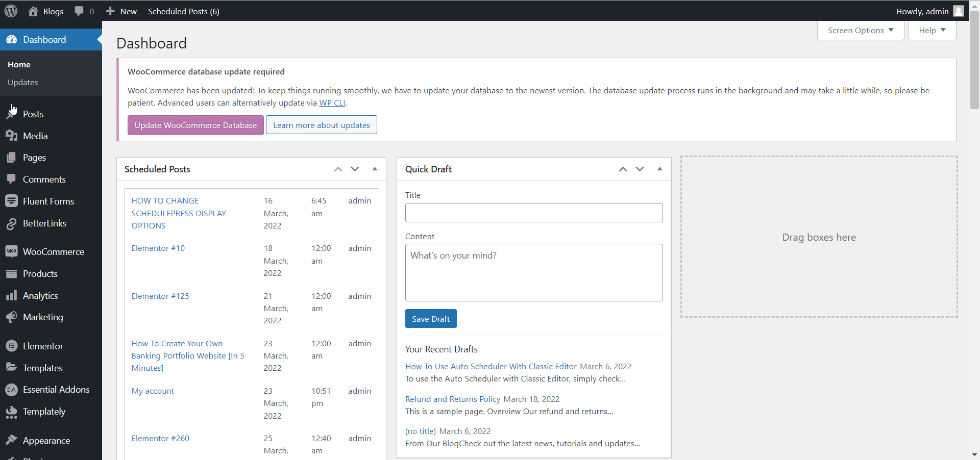Image resolution: width=980 pixels, height=460 pixels.
Task: Open Scheduled Posts (6) in admin bar
Action: pyautogui.click(x=184, y=11)
